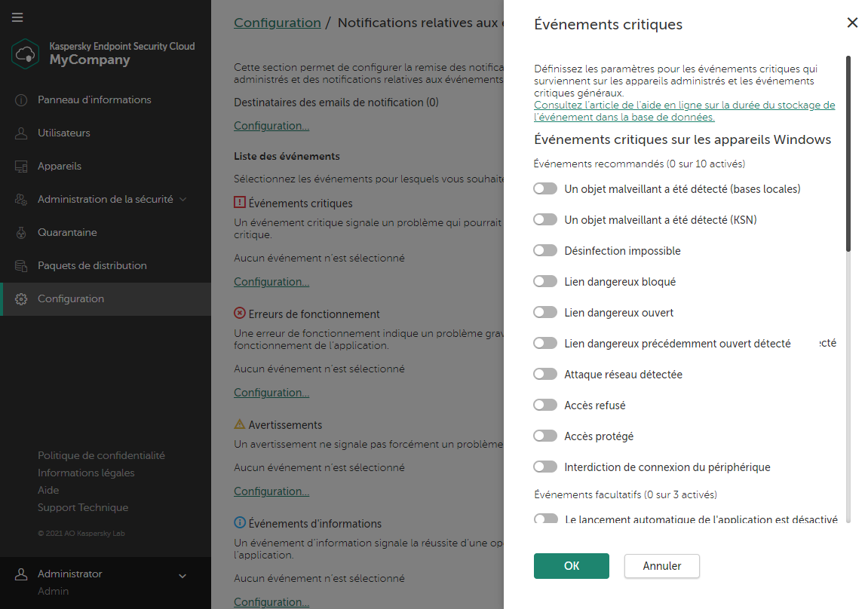This screenshot has width=868, height=609.
Task: Open the hamburger navigation menu
Action: [x=17, y=17]
